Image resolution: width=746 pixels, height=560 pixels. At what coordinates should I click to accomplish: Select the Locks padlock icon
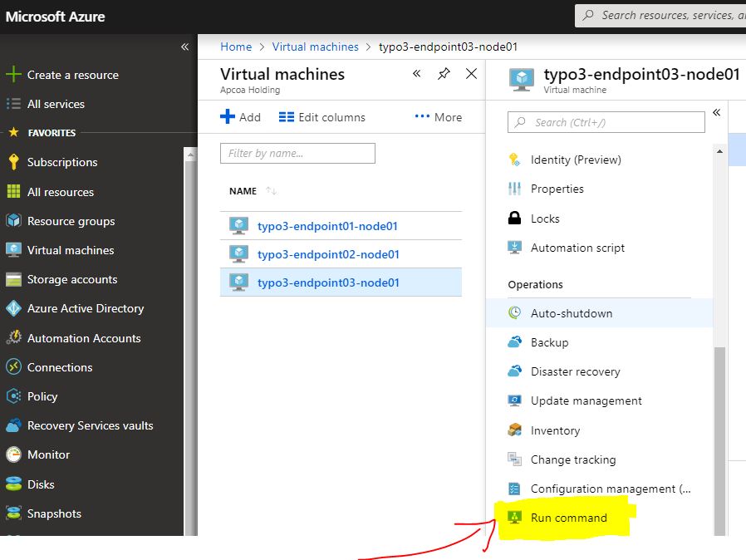click(x=514, y=219)
